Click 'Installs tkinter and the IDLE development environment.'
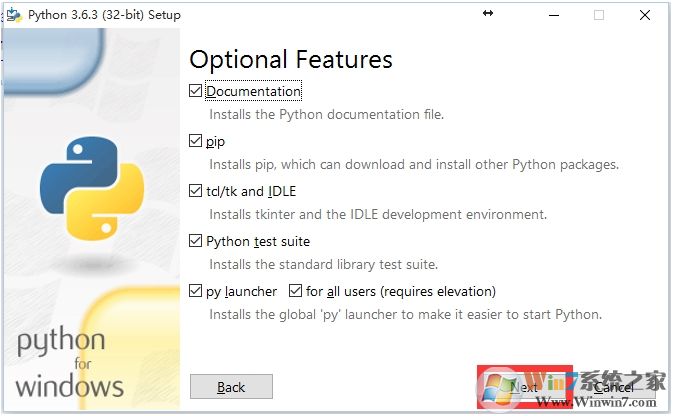Image resolution: width=673 pixels, height=416 pixels. 378,214
